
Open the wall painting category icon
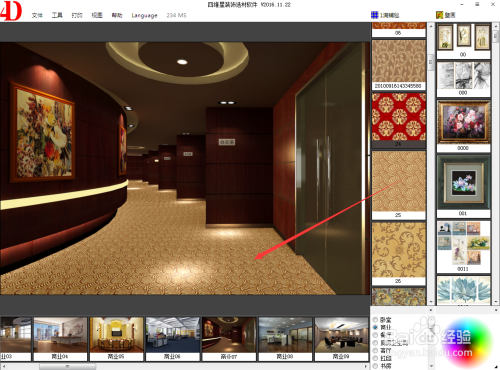pos(440,15)
